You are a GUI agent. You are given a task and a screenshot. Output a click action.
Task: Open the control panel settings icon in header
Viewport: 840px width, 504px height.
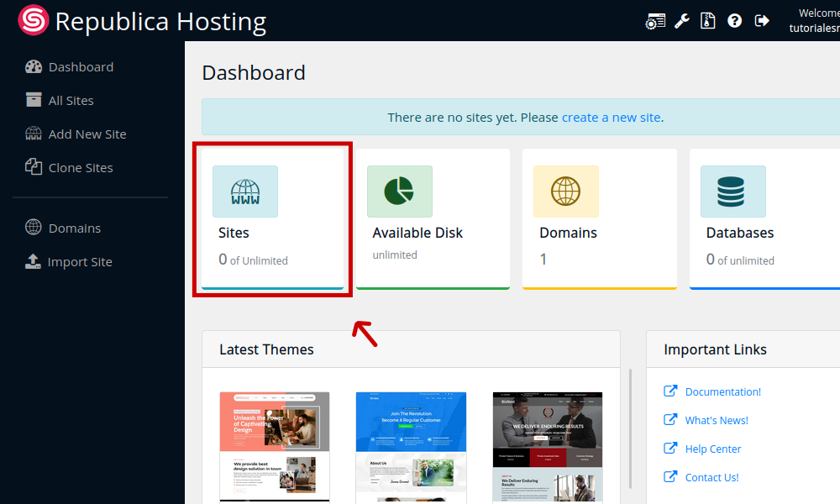coord(655,21)
